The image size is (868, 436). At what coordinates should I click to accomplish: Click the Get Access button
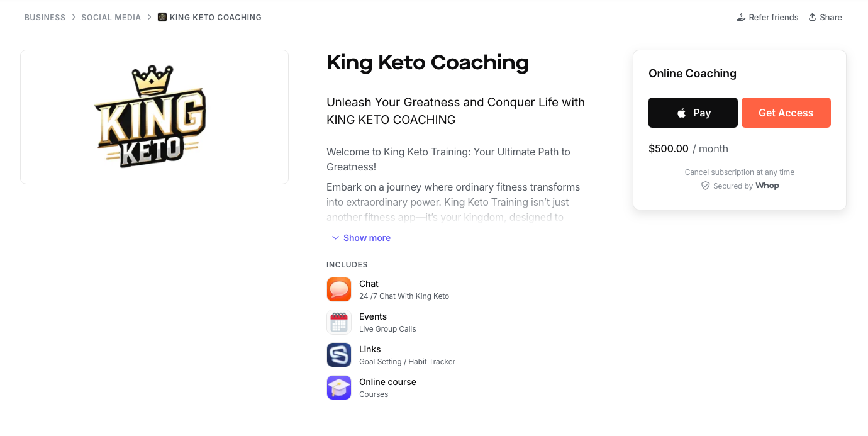click(786, 113)
